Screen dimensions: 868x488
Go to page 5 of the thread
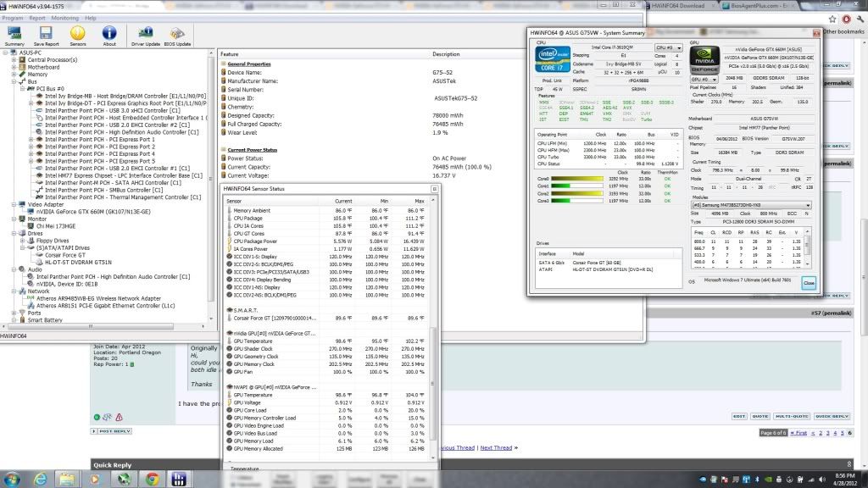[x=843, y=433]
